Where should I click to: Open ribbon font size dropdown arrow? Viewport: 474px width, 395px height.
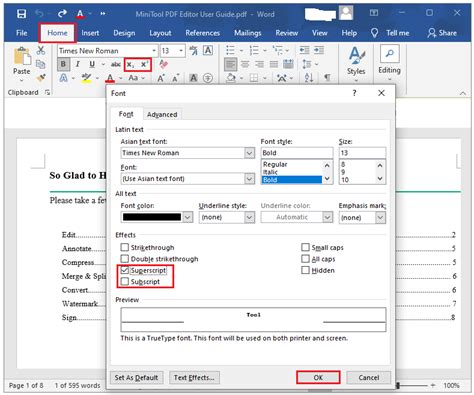click(x=181, y=51)
